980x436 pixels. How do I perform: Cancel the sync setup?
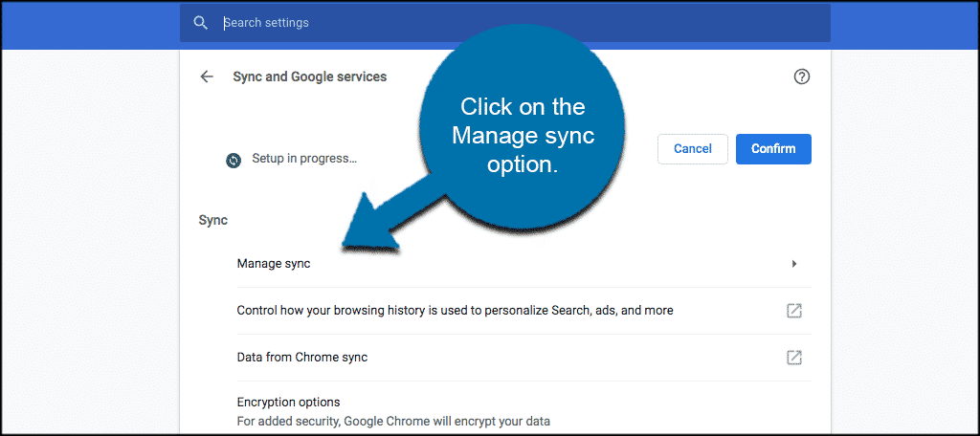click(x=693, y=148)
